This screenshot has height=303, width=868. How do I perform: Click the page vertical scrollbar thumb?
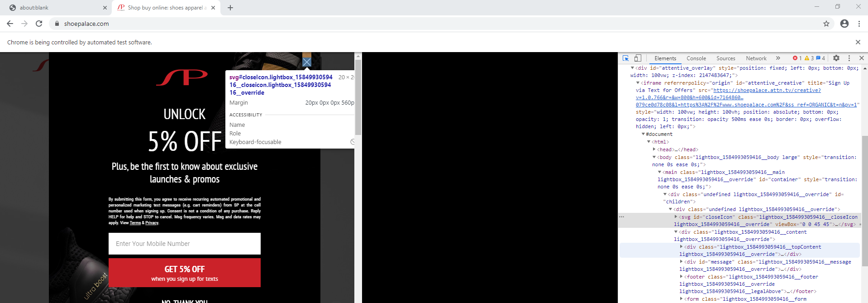coord(358,97)
